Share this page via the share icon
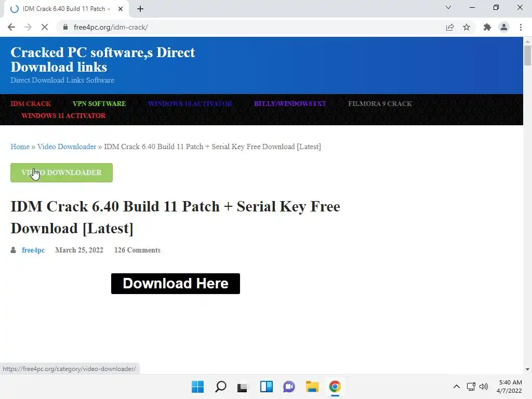The image size is (532, 399). 450,27
